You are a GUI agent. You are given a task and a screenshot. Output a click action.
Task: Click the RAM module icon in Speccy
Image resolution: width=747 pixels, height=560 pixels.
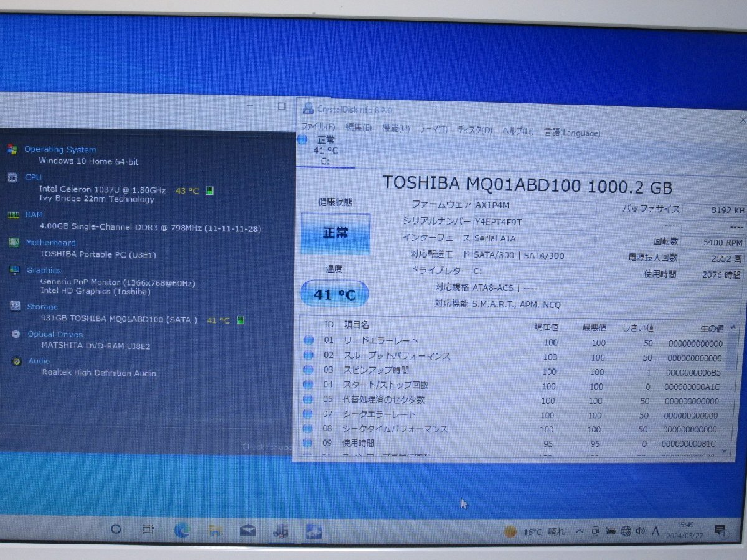click(x=12, y=215)
